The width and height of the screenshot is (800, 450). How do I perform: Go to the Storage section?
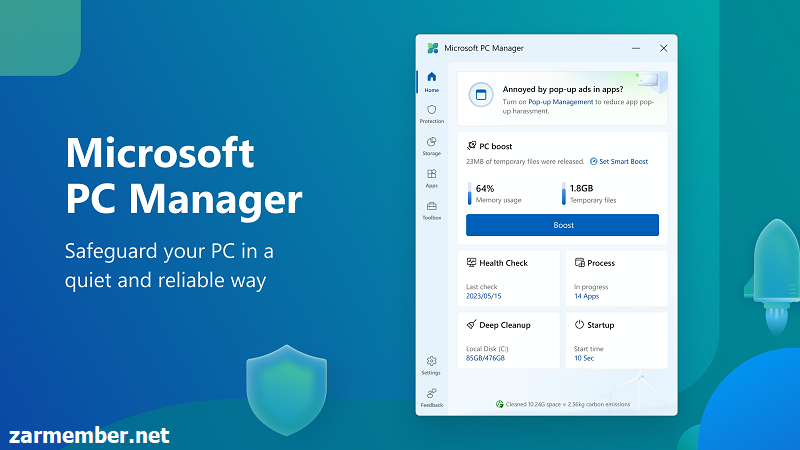pos(432,146)
